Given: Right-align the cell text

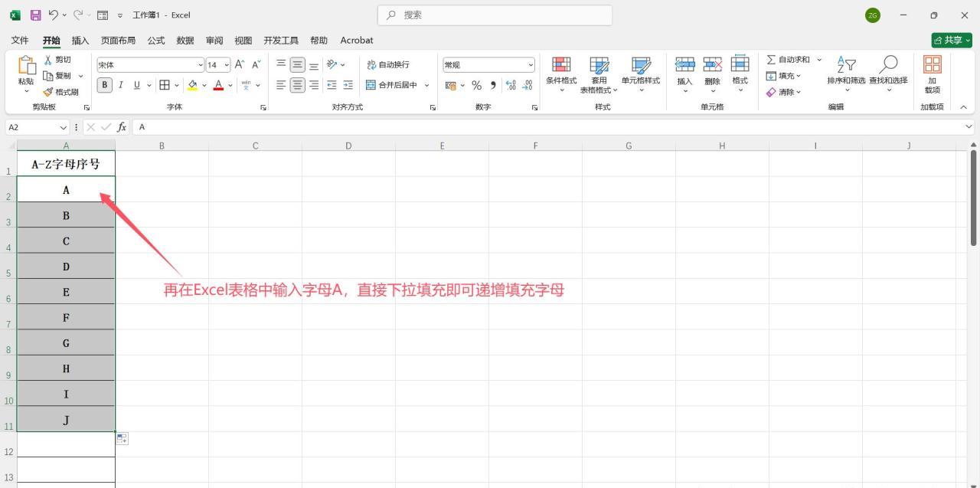Looking at the screenshot, I should tap(313, 85).
